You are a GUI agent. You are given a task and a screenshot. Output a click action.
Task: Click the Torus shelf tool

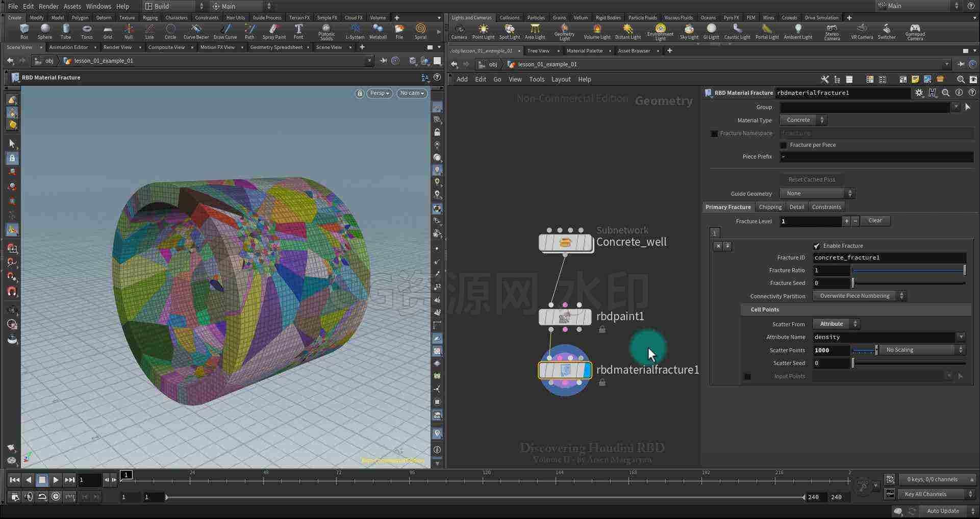pyautogui.click(x=87, y=31)
